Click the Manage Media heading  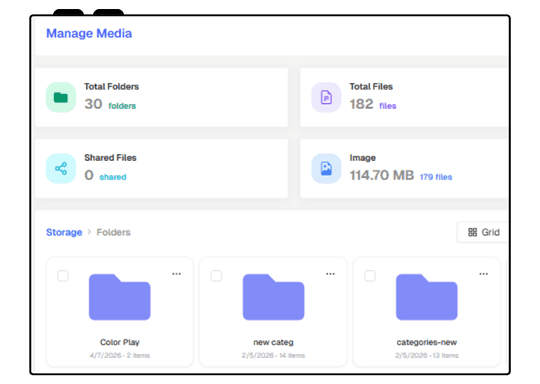[89, 33]
